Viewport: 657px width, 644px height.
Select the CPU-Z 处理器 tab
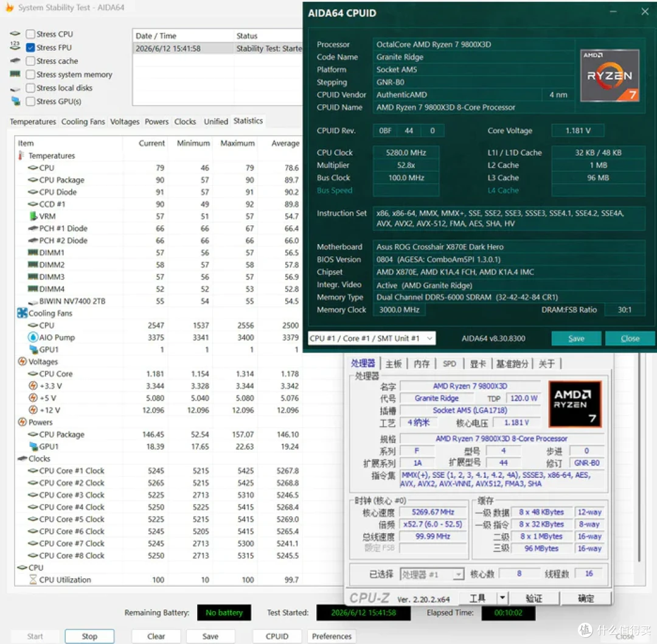[x=363, y=363]
